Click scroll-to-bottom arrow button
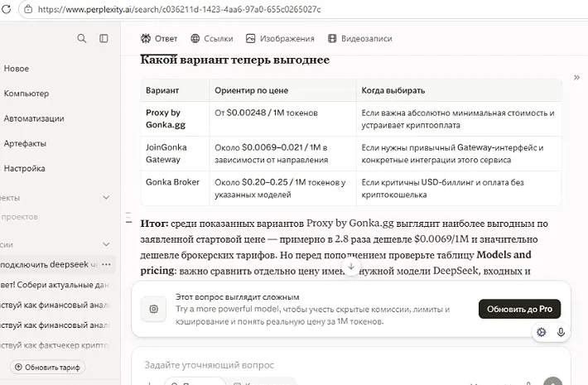 pyautogui.click(x=351, y=267)
